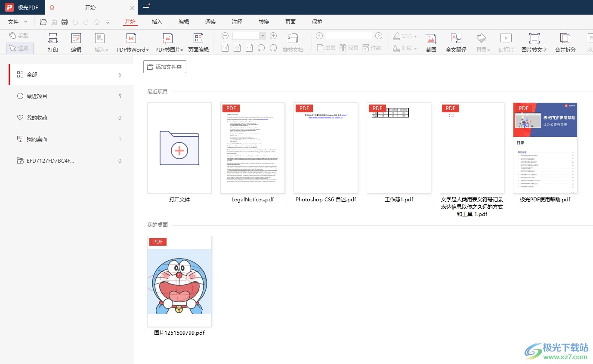Open the zoom level combo box
The width and height of the screenshot is (593, 364).
pyautogui.click(x=249, y=36)
